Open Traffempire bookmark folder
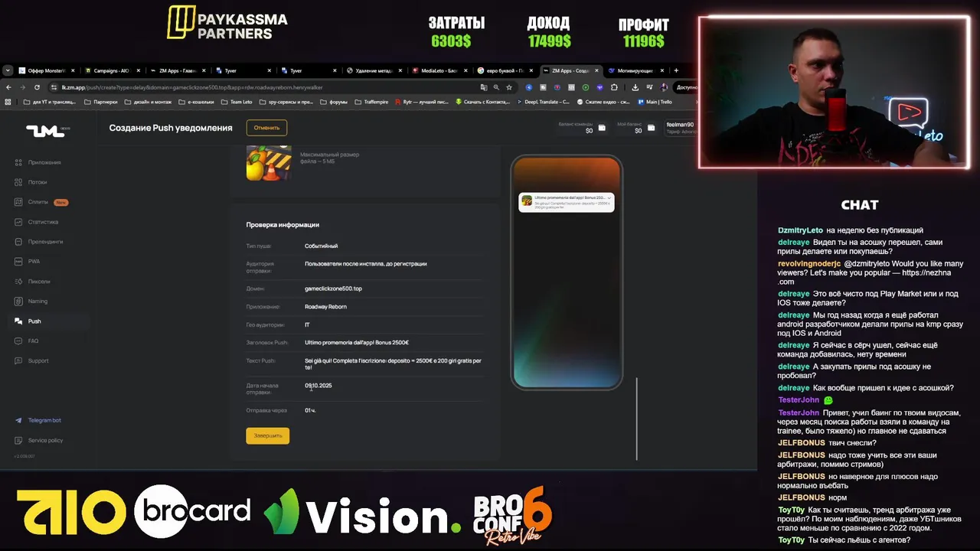Viewport: 980px width, 551px height. point(372,102)
